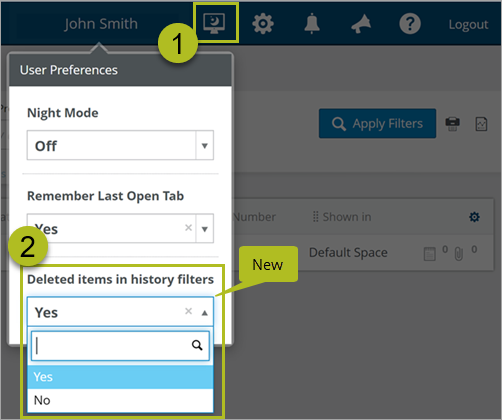
Task: Select No option in dropdown list
Action: coord(120,400)
